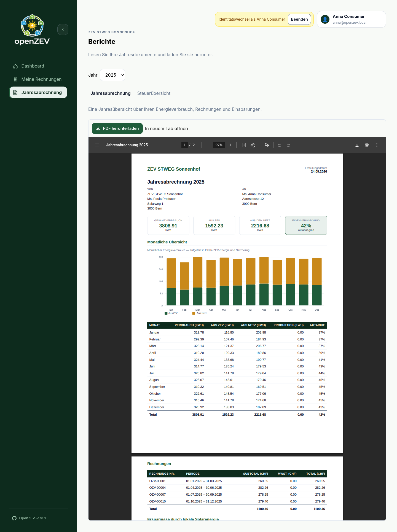The width and height of the screenshot is (397, 532).
Task: Click invoice OZV-00004 row
Action: [x=237, y=488]
